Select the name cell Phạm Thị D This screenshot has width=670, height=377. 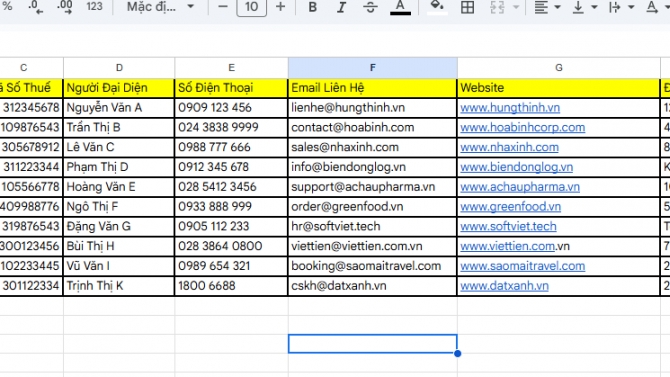(119, 167)
